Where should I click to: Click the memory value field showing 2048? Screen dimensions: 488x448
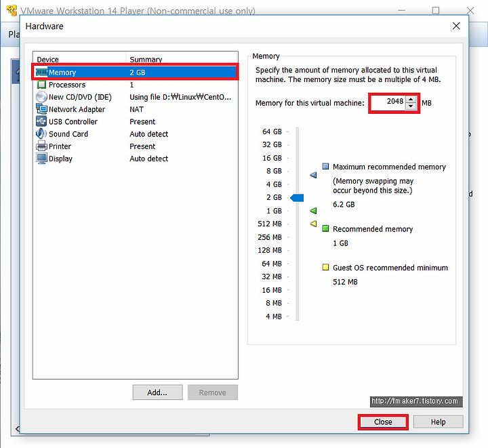click(388, 103)
